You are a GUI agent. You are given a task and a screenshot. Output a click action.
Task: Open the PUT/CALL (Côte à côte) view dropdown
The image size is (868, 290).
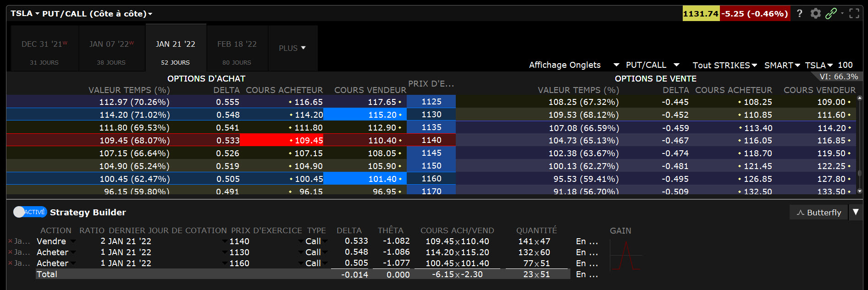point(97,14)
